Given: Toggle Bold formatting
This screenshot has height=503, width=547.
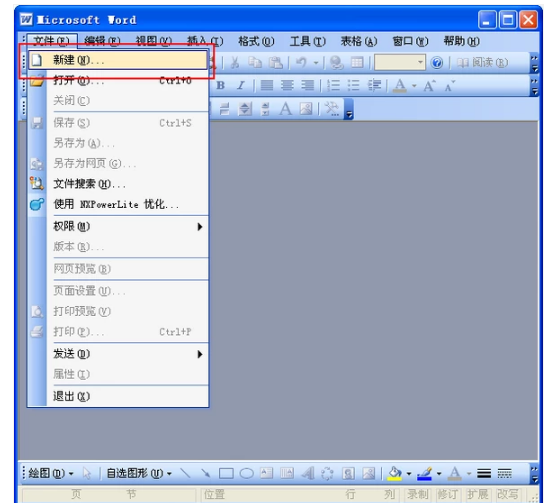Looking at the screenshot, I should click(220, 85).
